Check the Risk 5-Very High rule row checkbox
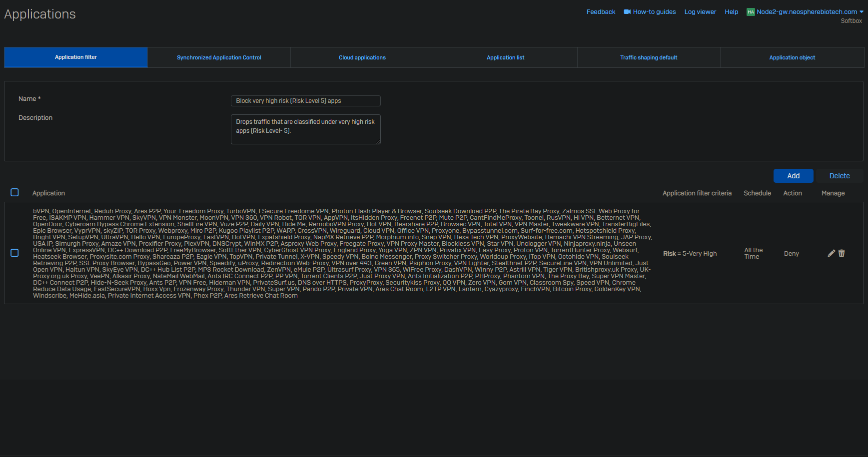868x457 pixels. pyautogui.click(x=14, y=253)
